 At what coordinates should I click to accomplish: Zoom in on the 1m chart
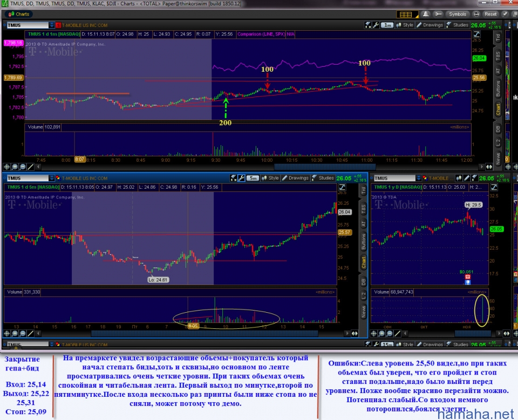click(x=15, y=167)
